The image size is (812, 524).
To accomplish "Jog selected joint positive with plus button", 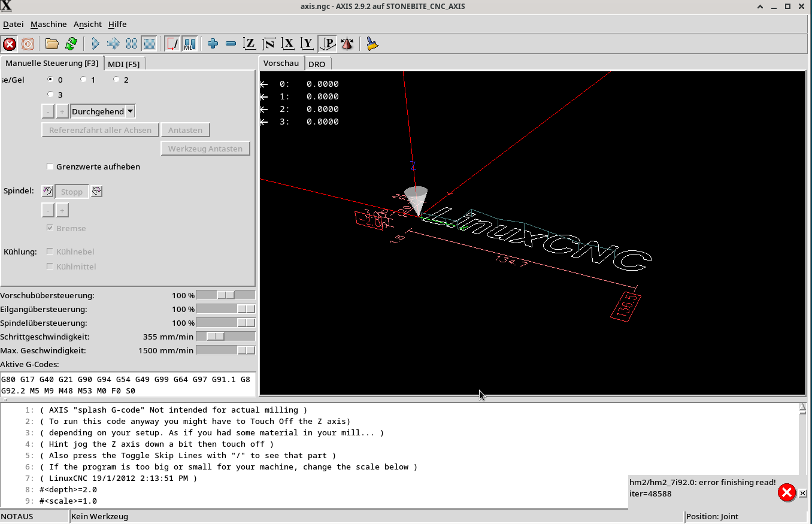I will [62, 111].
